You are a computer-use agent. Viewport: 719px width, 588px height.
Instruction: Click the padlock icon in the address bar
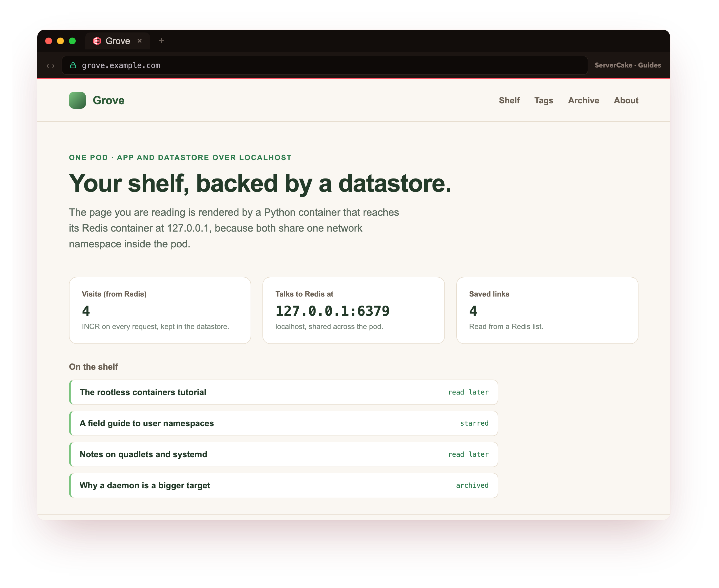[73, 65]
